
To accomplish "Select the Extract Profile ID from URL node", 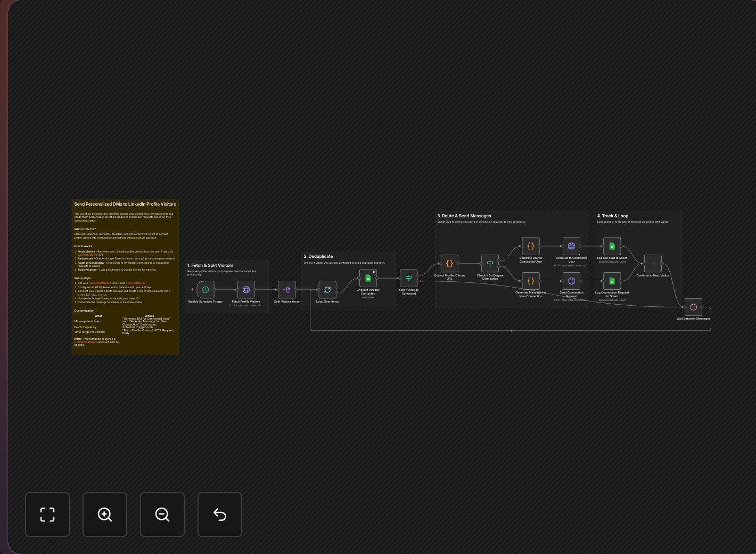I will (x=449, y=264).
